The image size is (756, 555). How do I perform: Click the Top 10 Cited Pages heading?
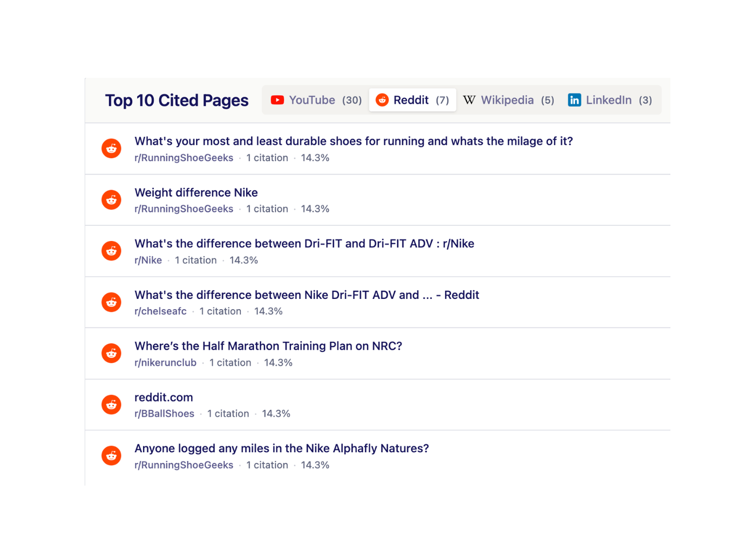pyautogui.click(x=177, y=101)
